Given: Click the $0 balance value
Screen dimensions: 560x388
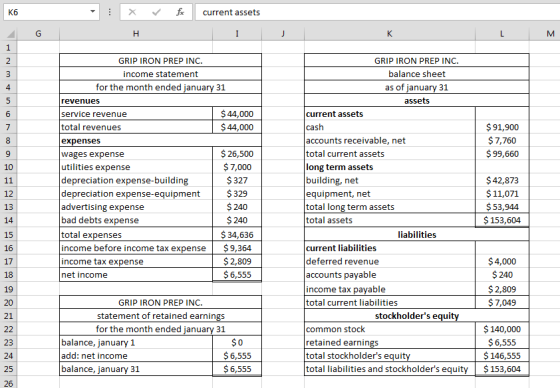Looking at the screenshot, I should pos(237,343).
